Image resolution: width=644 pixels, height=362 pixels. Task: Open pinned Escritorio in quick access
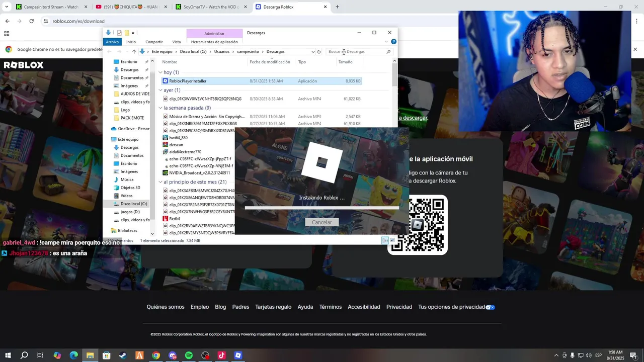tap(129, 61)
